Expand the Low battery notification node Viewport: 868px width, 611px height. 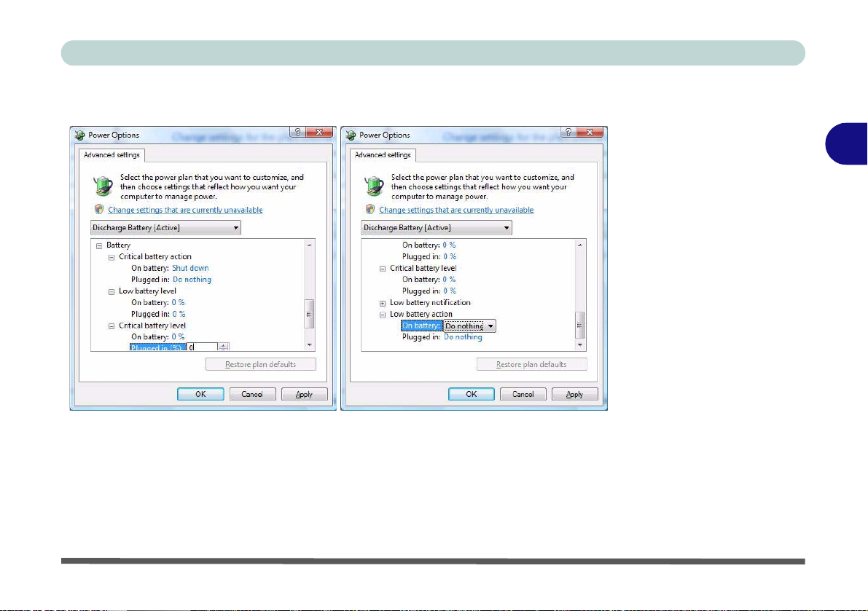[383, 303]
